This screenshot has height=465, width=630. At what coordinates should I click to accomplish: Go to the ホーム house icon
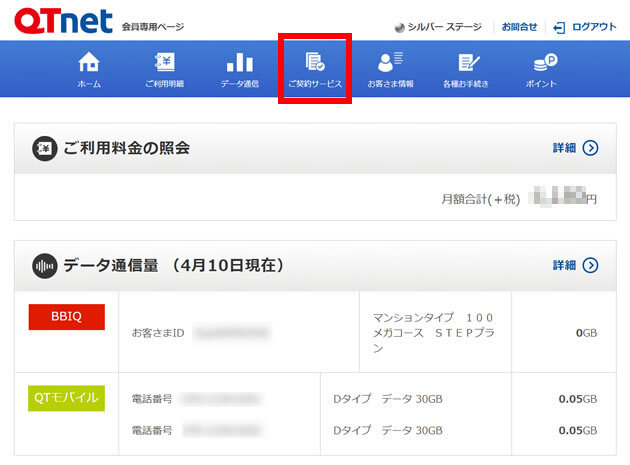point(89,62)
